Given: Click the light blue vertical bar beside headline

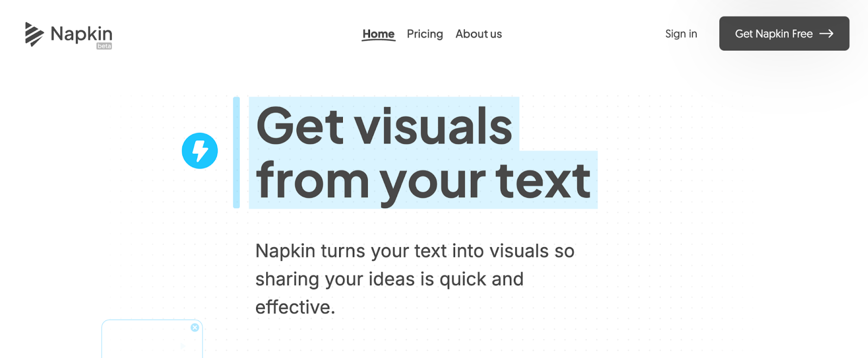Looking at the screenshot, I should [237, 152].
